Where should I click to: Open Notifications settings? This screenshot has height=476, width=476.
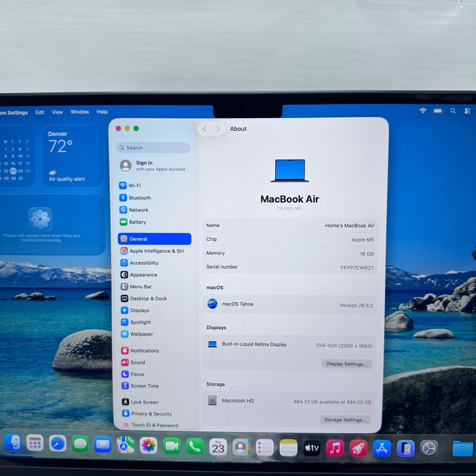[155, 351]
